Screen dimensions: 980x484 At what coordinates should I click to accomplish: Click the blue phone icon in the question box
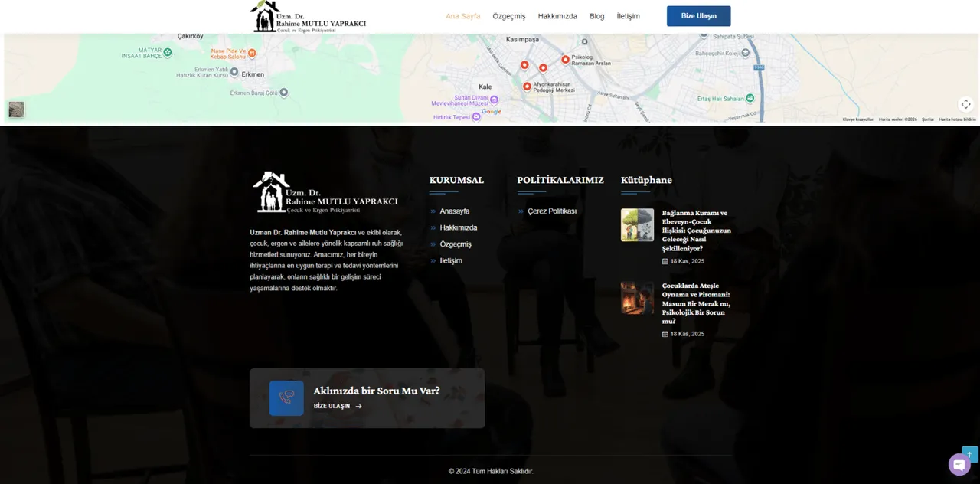point(286,398)
